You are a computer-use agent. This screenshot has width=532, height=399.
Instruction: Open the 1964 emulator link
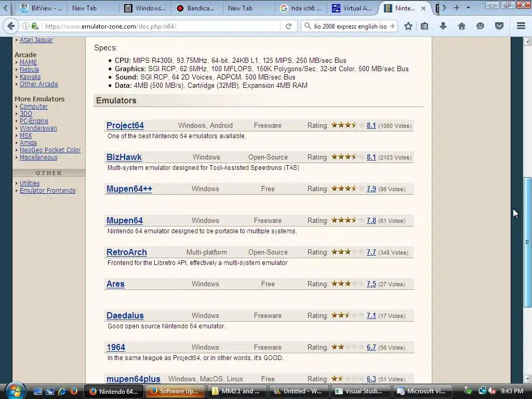pyautogui.click(x=116, y=347)
